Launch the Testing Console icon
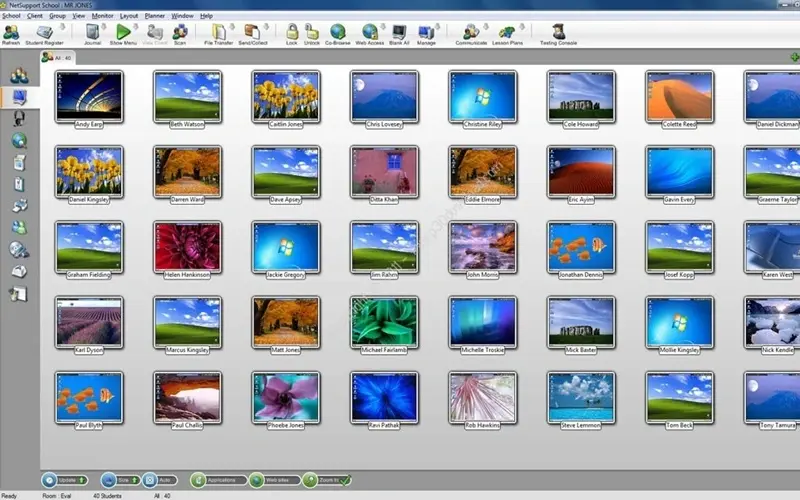800x500 pixels. (559, 32)
